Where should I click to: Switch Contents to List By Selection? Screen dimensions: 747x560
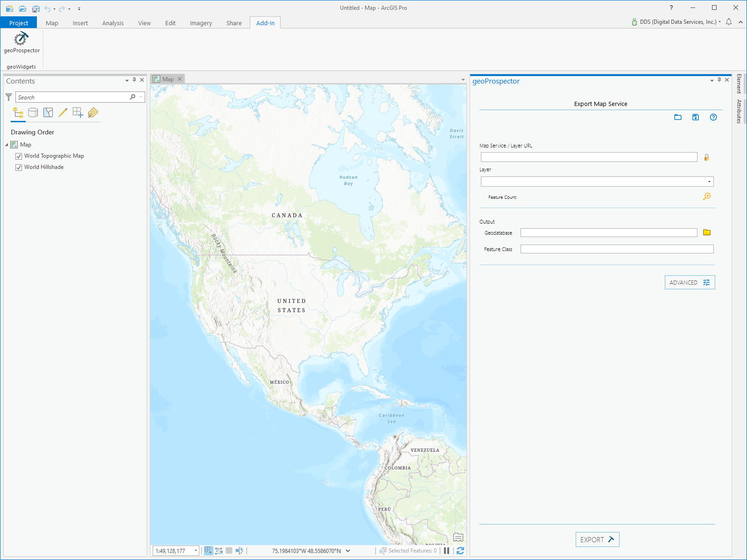48,112
